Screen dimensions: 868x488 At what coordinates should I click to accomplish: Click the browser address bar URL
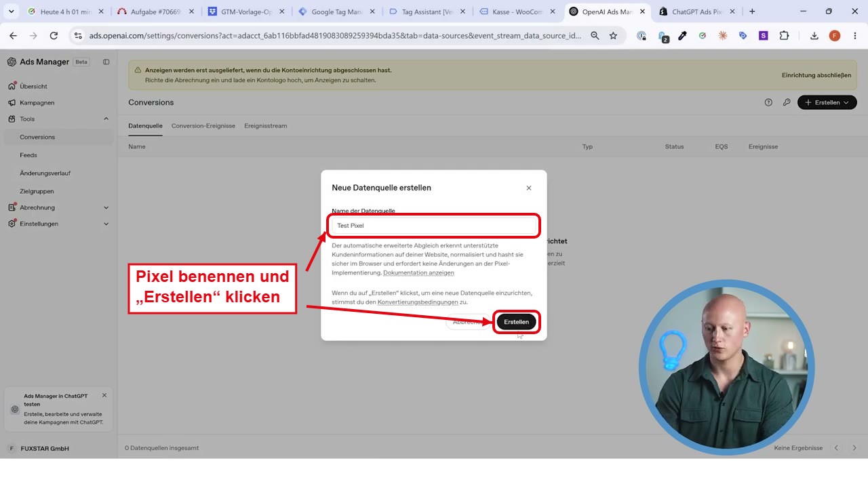(336, 36)
